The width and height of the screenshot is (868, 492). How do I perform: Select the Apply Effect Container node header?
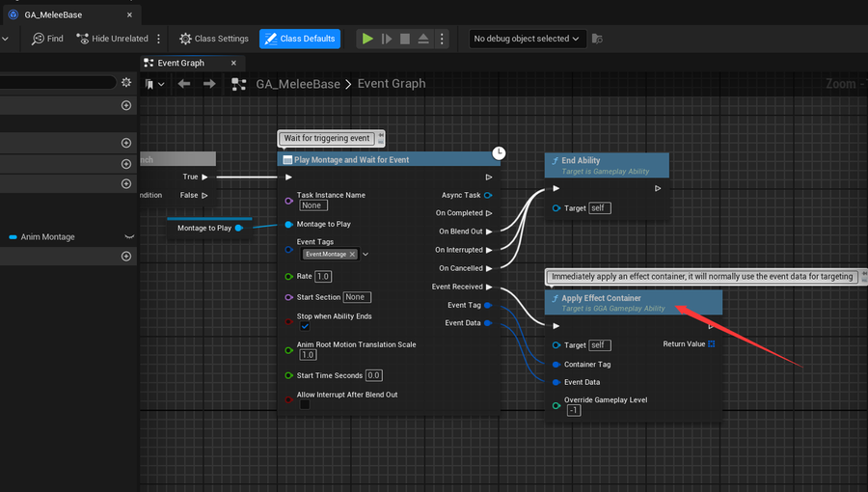point(634,303)
